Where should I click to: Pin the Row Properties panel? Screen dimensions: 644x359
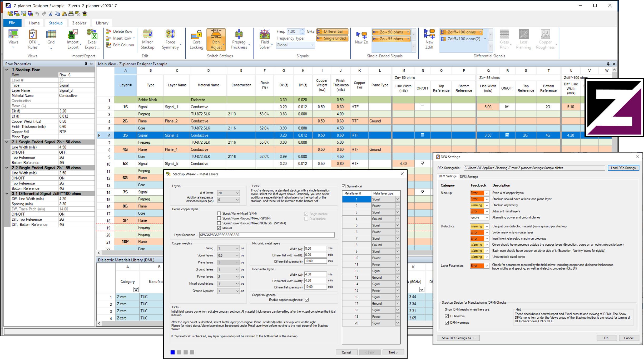point(86,64)
